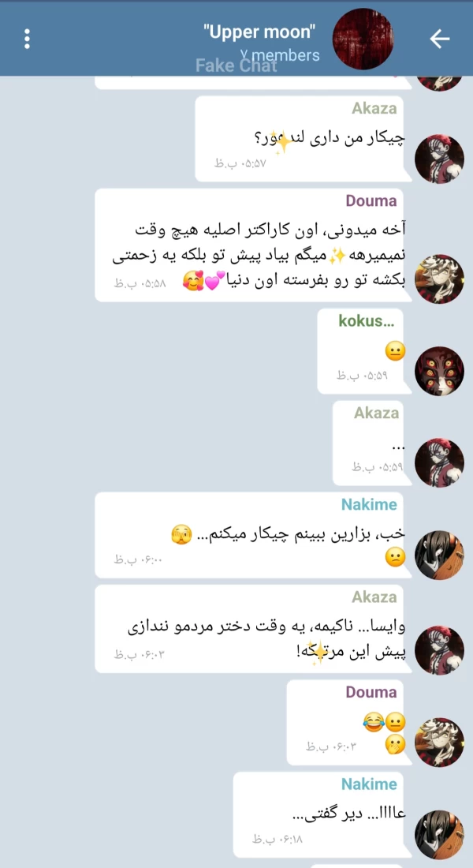Tap Douma's avatar beside the long message

(439, 279)
